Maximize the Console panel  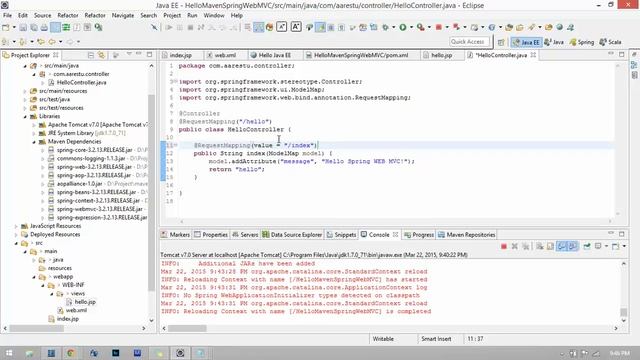(x=621, y=234)
